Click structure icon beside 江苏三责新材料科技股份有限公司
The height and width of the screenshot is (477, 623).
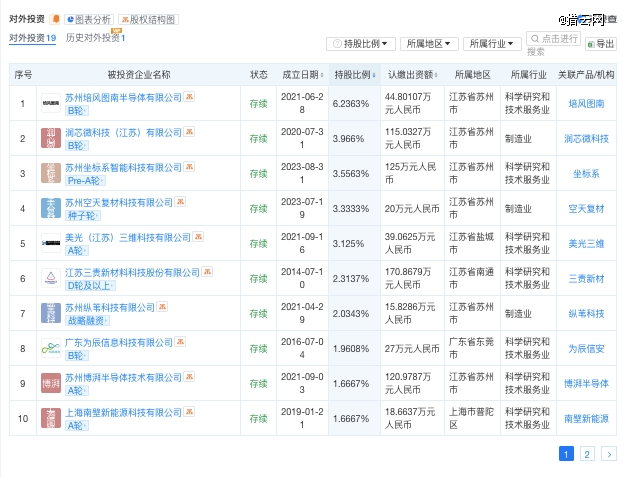coord(207,272)
